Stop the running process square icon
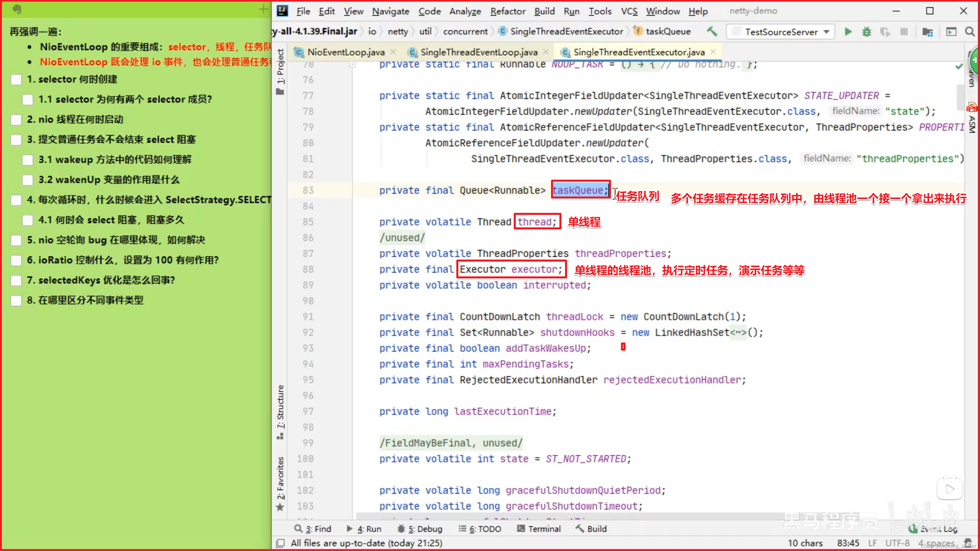 click(904, 32)
